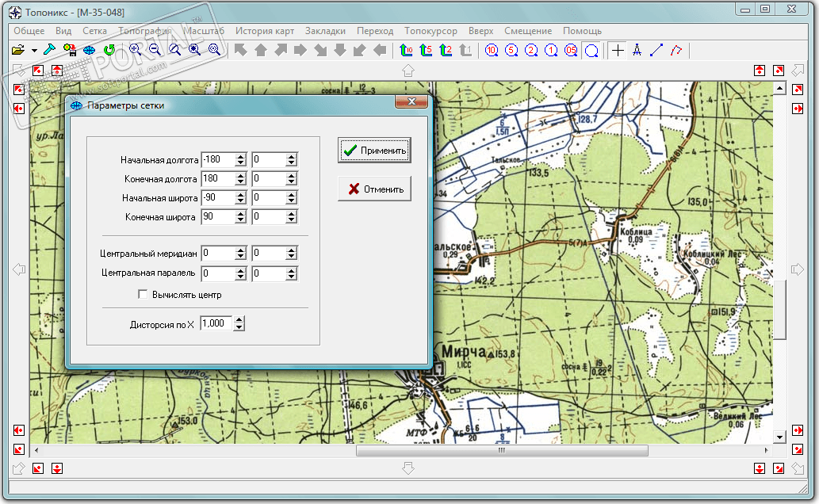Enable the Вычислять центр checkbox
The image size is (819, 504).
click(x=143, y=295)
